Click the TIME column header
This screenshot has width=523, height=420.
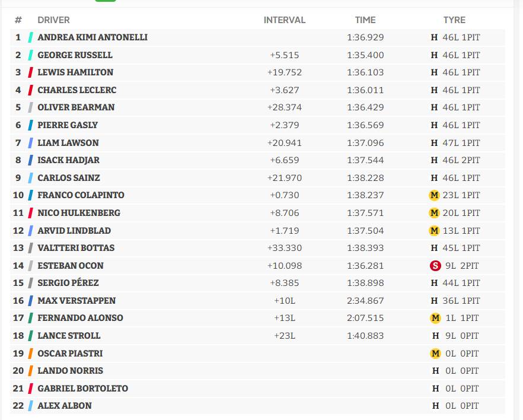pyautogui.click(x=365, y=20)
